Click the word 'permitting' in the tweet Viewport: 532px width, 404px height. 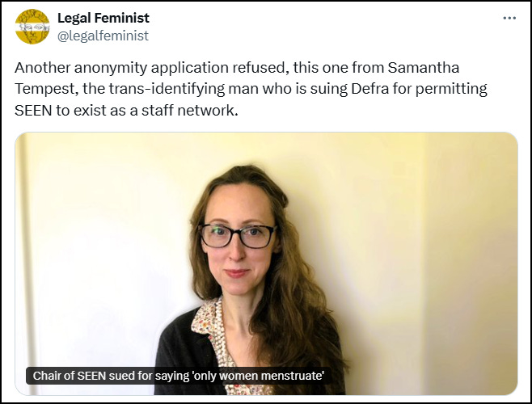pos(452,89)
